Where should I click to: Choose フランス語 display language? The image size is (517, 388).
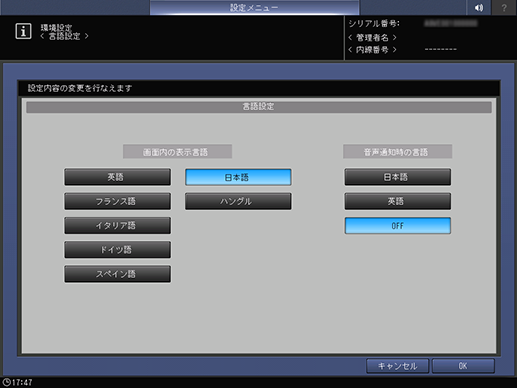tap(117, 201)
